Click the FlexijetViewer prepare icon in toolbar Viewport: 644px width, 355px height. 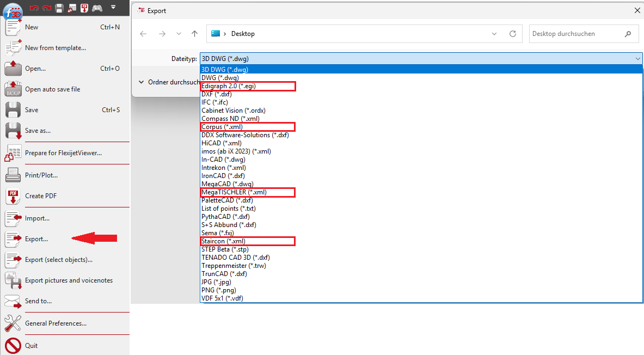(72, 8)
